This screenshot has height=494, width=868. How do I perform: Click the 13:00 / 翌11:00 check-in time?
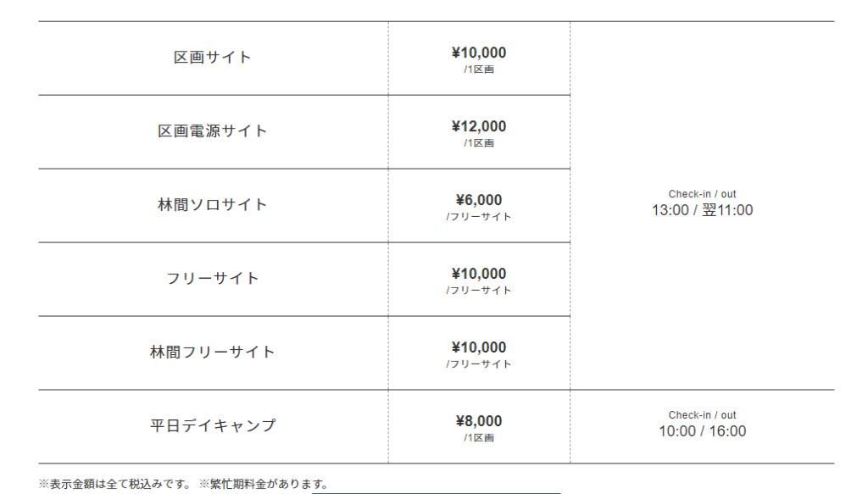(x=702, y=210)
